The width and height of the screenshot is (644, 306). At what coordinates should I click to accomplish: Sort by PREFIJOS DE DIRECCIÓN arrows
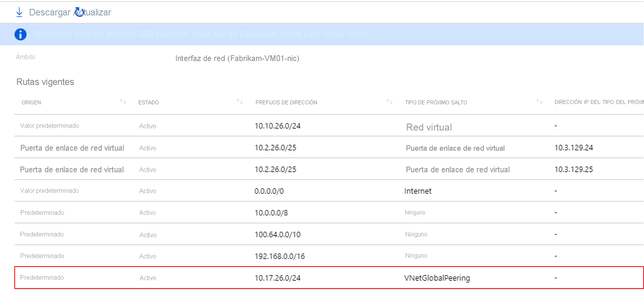(x=389, y=102)
